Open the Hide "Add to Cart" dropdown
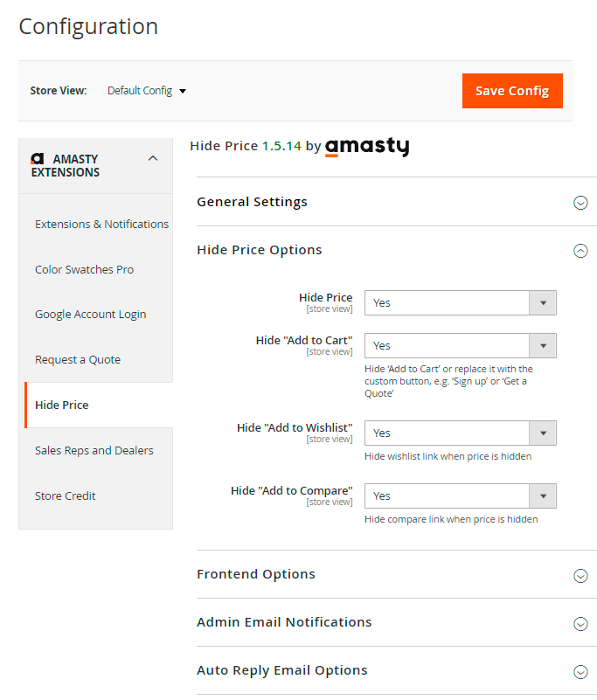This screenshot has height=700, width=597. pos(460,345)
